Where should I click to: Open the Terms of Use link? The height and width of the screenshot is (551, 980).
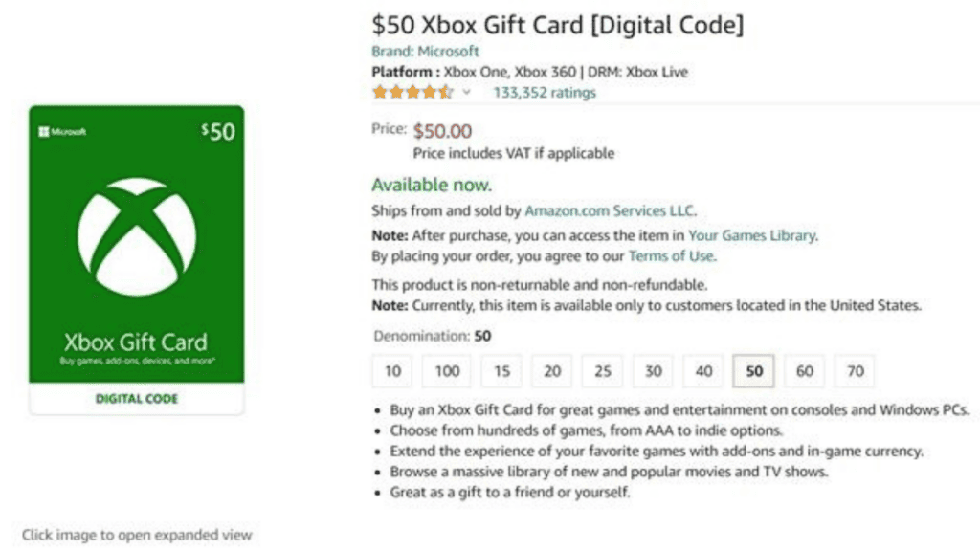coord(671,256)
